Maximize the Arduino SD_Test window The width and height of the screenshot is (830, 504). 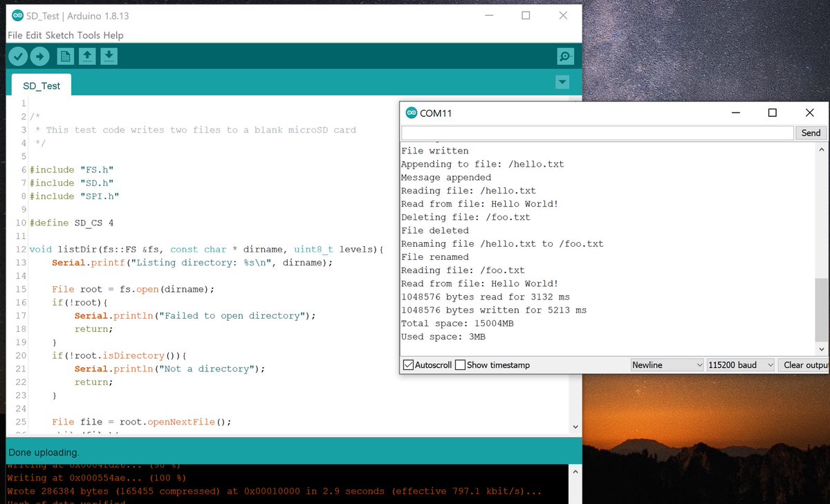click(526, 15)
